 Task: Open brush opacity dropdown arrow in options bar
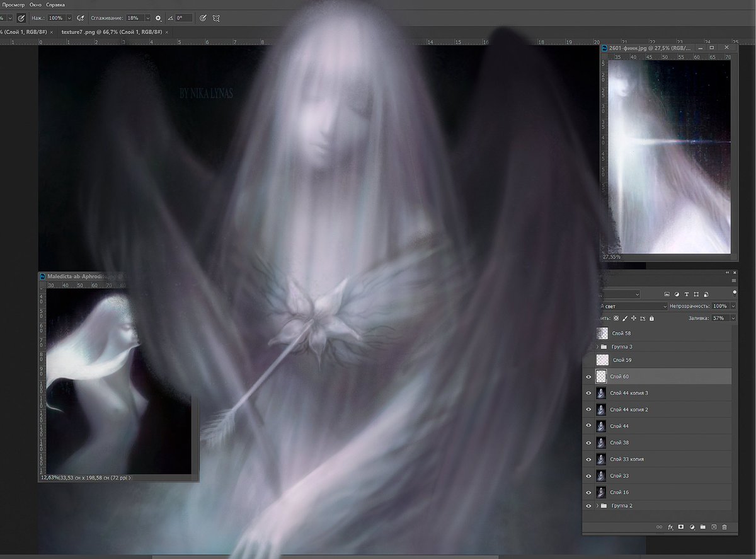pos(9,18)
